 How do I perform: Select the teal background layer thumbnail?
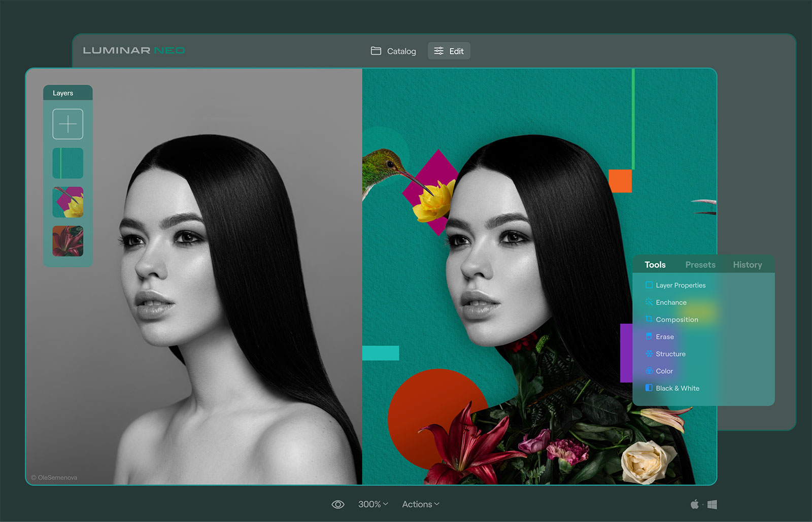click(x=67, y=163)
